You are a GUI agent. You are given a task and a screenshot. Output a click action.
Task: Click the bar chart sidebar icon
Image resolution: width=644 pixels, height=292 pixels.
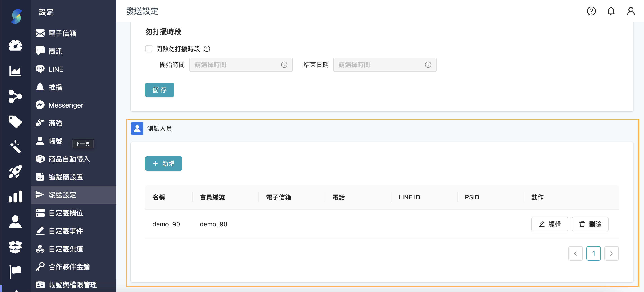click(x=15, y=197)
